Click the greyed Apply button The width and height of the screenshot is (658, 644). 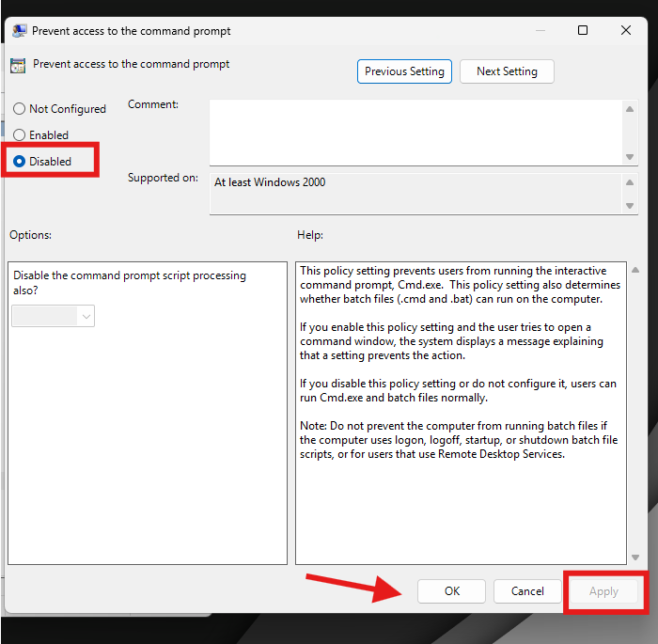click(603, 591)
